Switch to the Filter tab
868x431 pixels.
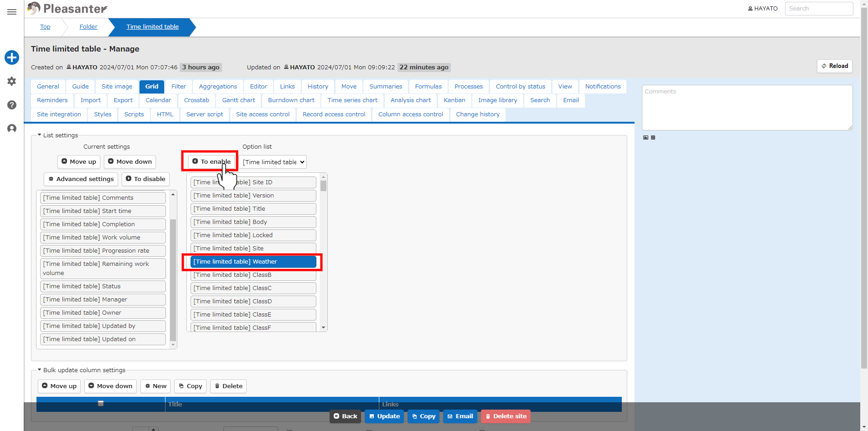point(179,86)
